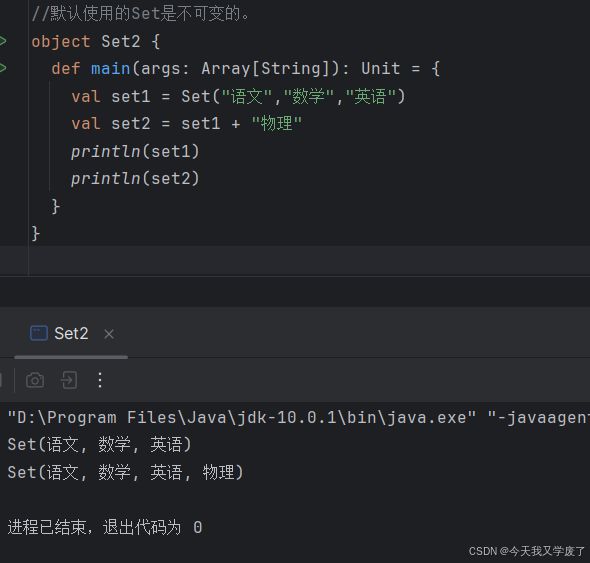Select the Set2 run tab
Viewport: 590px width, 563px height.
[x=71, y=333]
